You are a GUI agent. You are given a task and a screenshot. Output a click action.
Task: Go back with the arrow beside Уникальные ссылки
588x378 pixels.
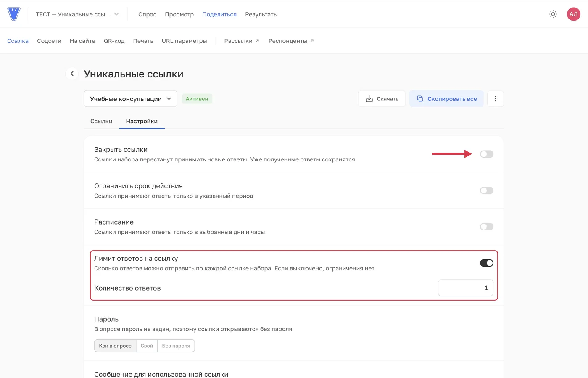pyautogui.click(x=72, y=74)
